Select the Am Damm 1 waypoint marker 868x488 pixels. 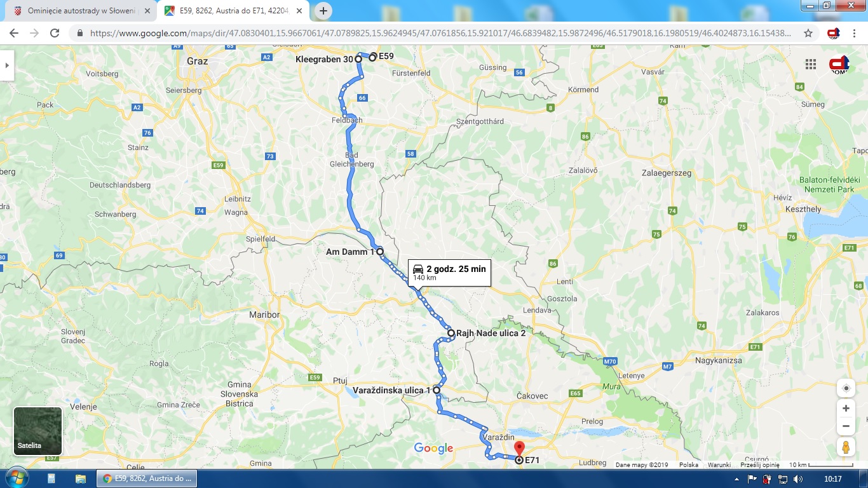tap(380, 252)
